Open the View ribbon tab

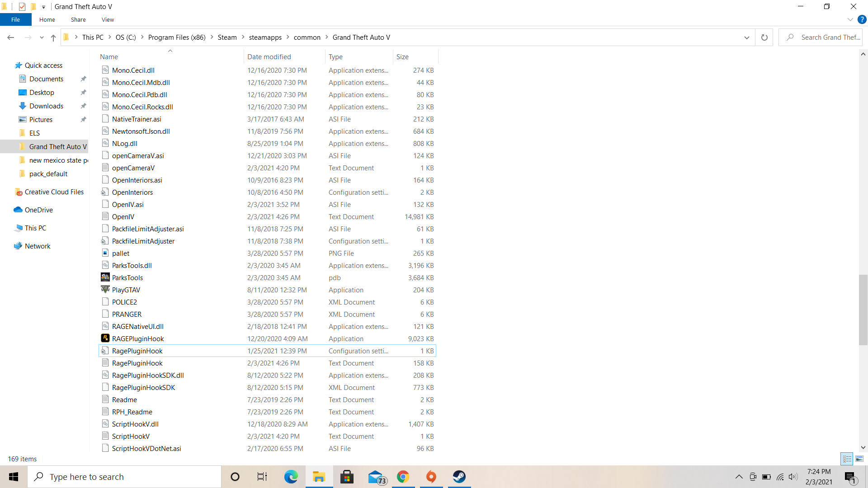tap(108, 19)
